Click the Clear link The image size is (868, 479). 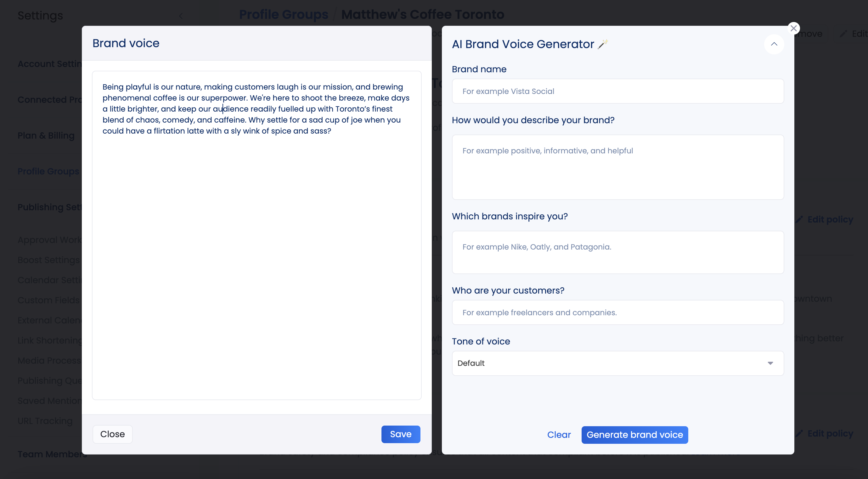coord(559,435)
